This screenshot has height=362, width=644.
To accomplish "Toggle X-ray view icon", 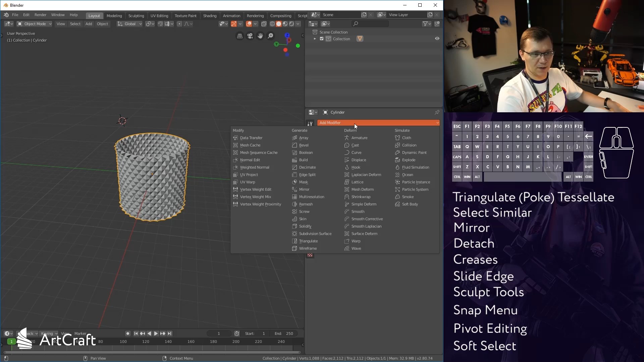I will [x=264, y=24].
